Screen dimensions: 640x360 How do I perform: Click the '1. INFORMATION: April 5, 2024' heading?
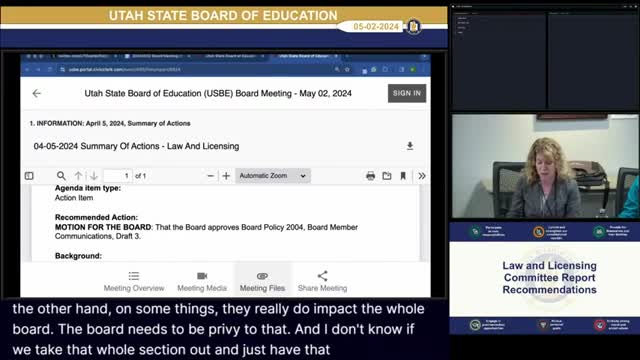tap(110, 123)
